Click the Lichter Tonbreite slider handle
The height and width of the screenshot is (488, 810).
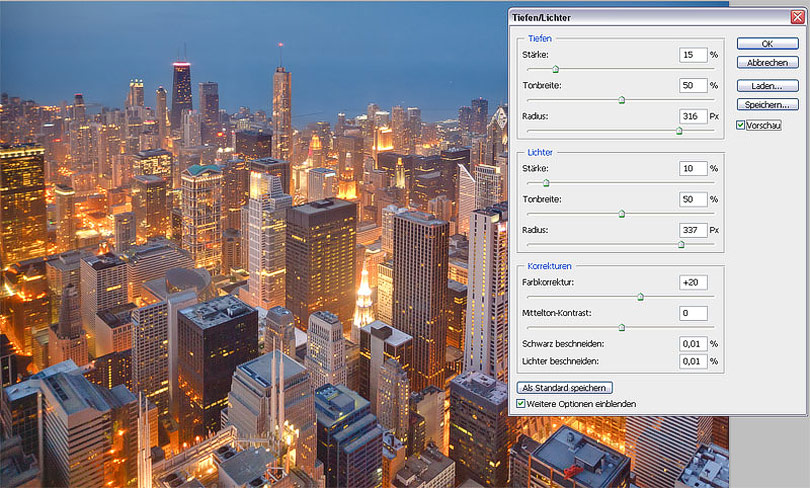622,213
